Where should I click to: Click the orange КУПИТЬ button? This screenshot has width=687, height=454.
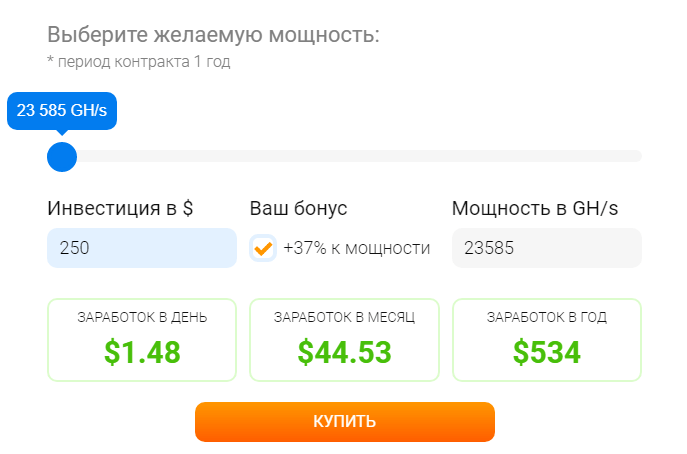[344, 421]
